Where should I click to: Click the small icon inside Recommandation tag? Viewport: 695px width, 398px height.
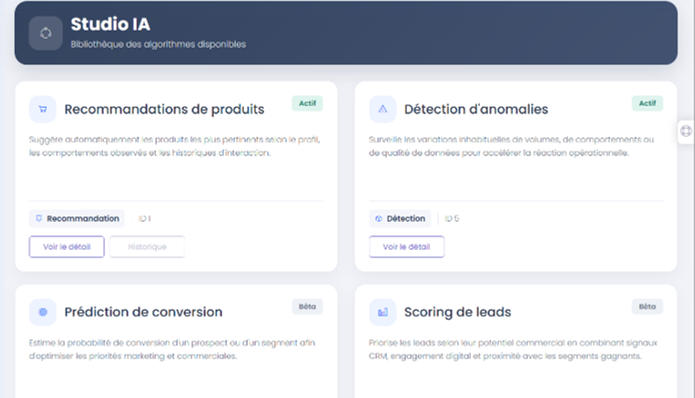coord(39,219)
